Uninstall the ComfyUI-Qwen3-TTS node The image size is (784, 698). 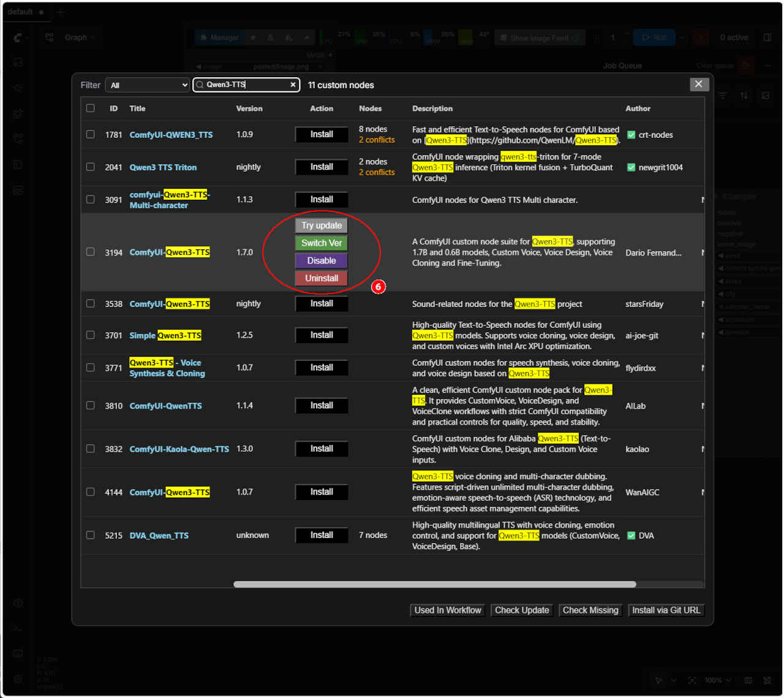click(322, 278)
